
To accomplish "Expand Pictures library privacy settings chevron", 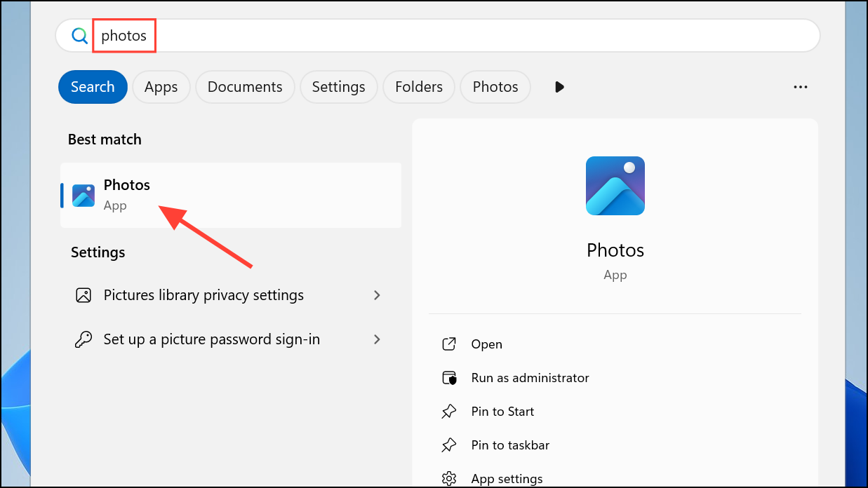I will pos(377,295).
